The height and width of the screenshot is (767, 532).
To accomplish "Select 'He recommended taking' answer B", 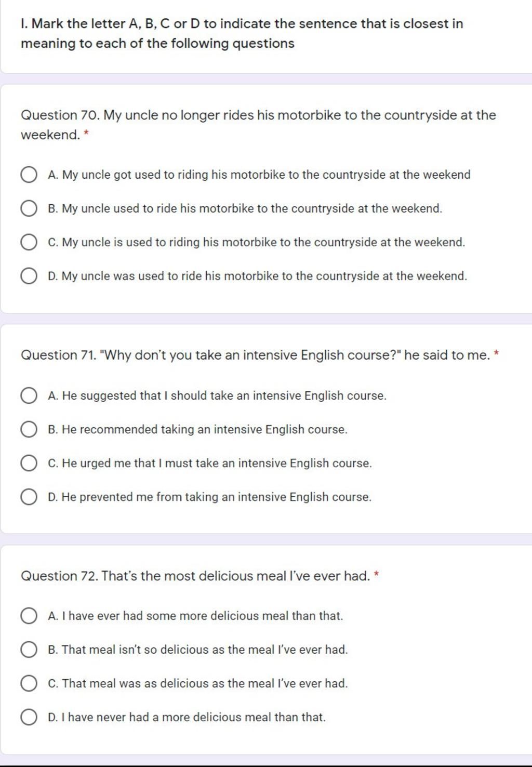I will point(29,429).
